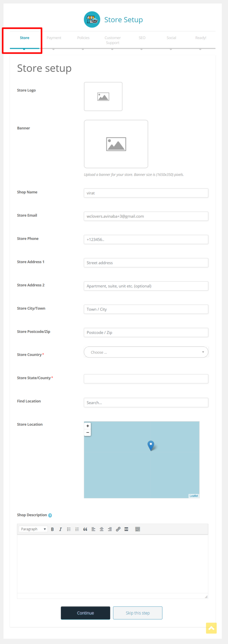Click the Continue button
The height and width of the screenshot is (644, 228).
point(85,613)
